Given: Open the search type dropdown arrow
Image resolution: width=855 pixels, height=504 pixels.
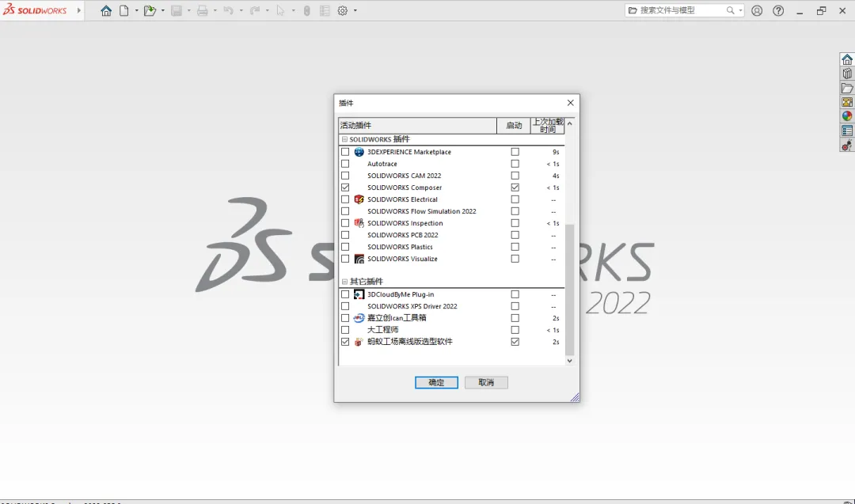Looking at the screenshot, I should pyautogui.click(x=740, y=10).
